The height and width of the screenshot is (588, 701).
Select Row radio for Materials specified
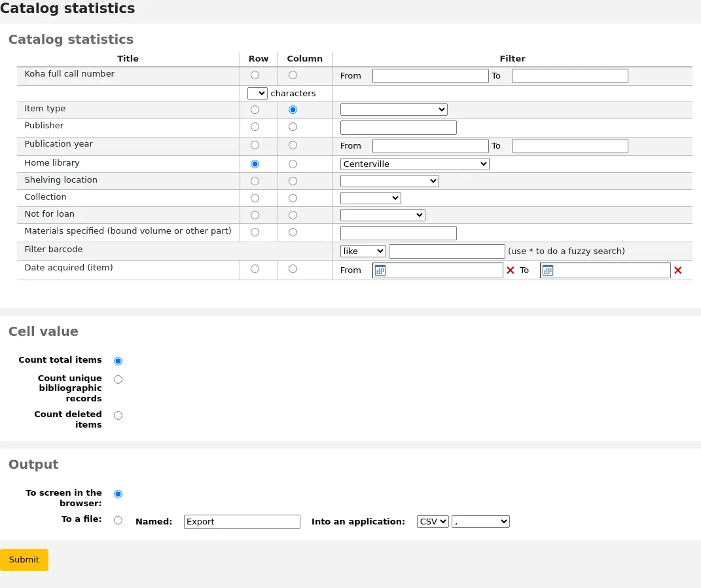click(255, 232)
